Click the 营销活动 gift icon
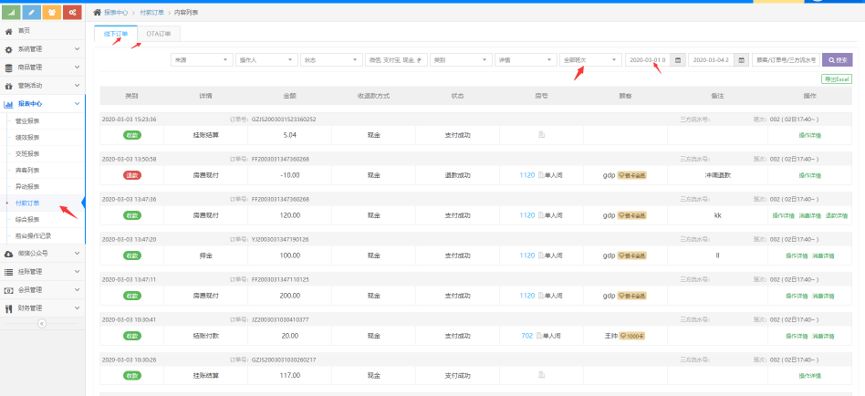 pos(8,86)
